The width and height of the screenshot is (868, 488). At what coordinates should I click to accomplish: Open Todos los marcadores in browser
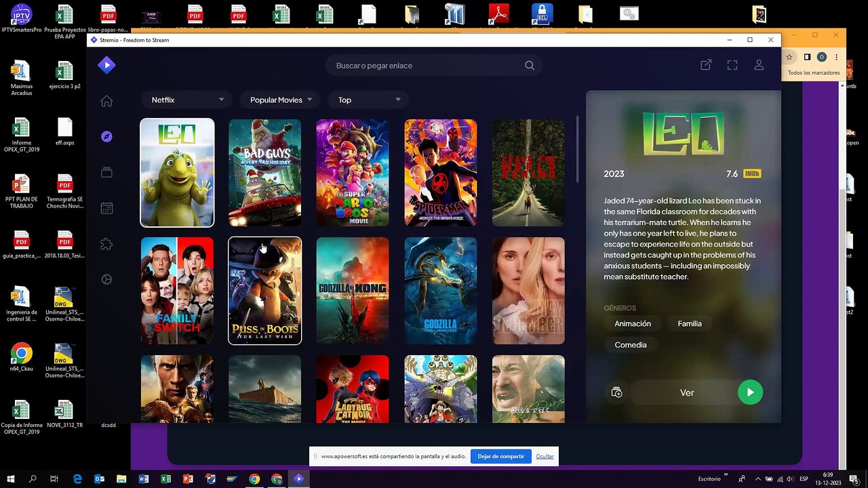click(x=814, y=73)
